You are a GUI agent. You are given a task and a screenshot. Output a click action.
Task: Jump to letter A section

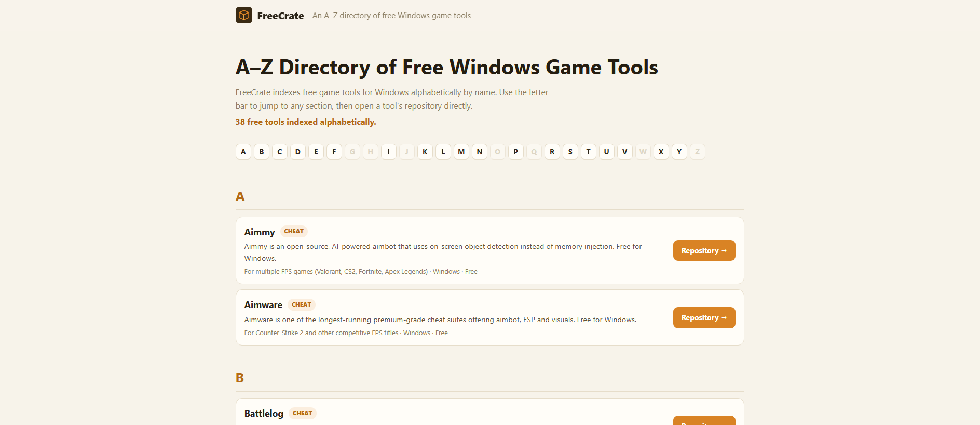tap(243, 152)
